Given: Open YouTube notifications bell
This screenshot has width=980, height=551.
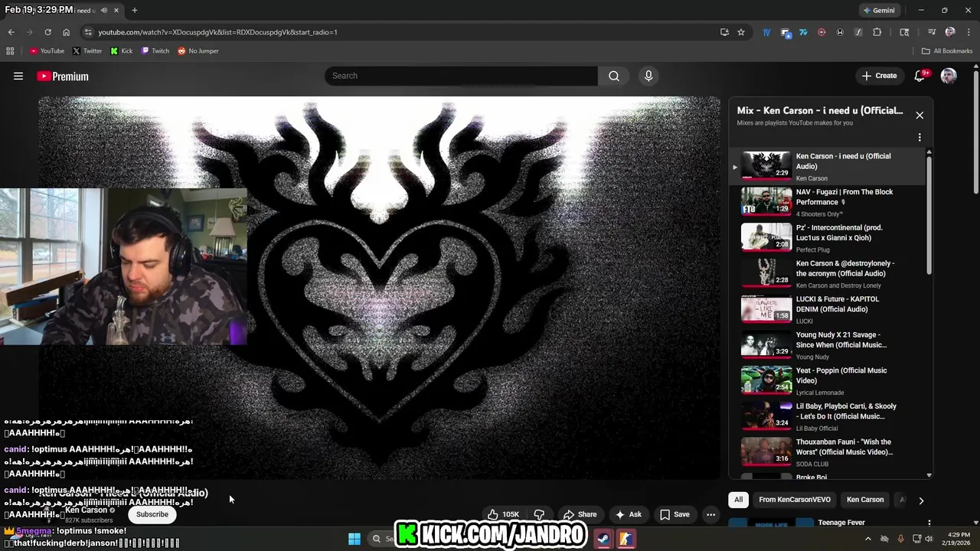Looking at the screenshot, I should (920, 76).
